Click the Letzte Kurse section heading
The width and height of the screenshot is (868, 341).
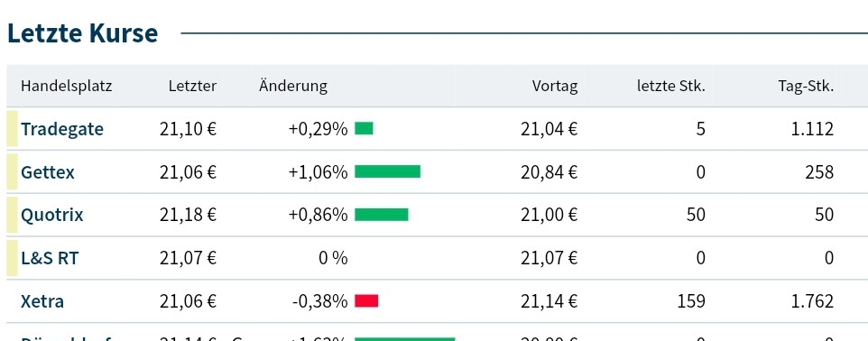coord(82,33)
